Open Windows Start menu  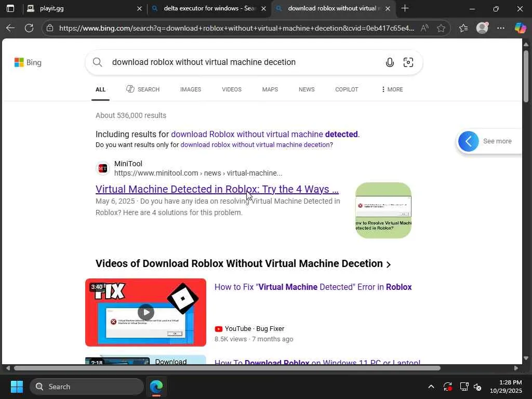point(17,387)
